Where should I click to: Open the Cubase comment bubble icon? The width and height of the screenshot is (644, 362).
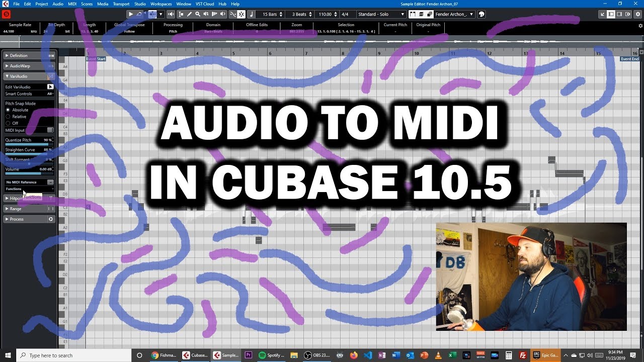tap(481, 14)
